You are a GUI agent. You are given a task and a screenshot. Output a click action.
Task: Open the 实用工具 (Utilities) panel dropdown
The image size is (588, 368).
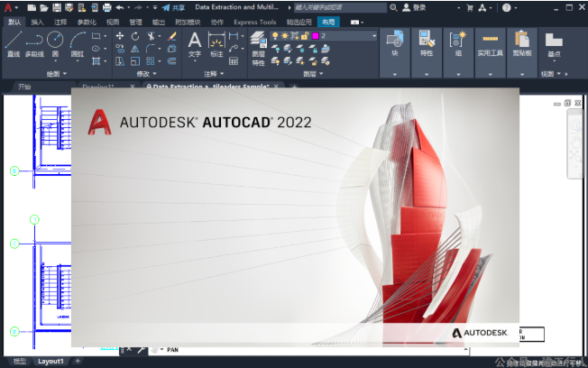coord(490,74)
